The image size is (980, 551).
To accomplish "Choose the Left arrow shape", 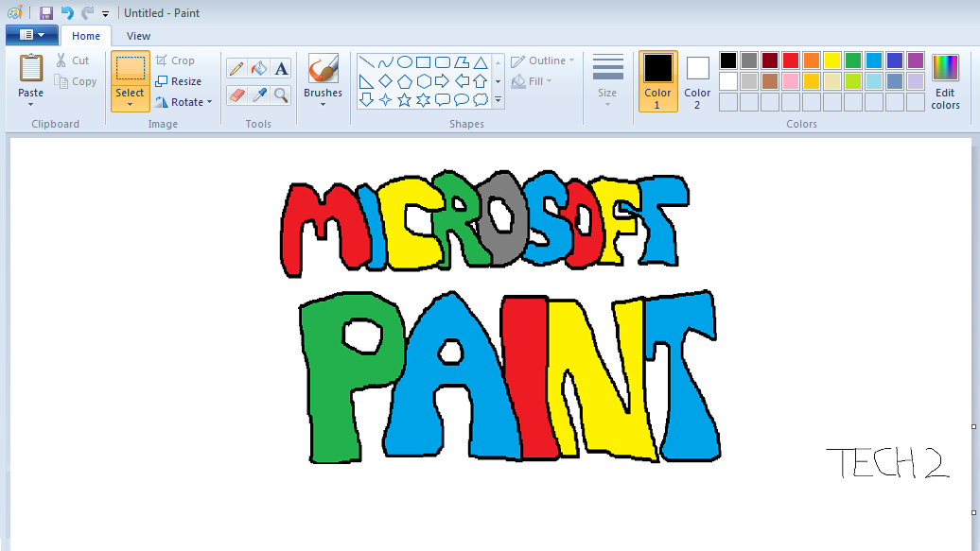I will [462, 81].
